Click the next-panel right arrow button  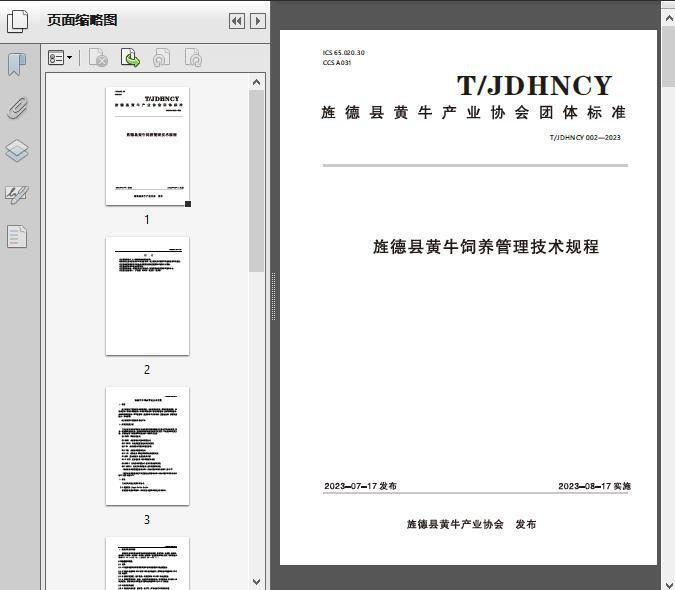[x=257, y=21]
